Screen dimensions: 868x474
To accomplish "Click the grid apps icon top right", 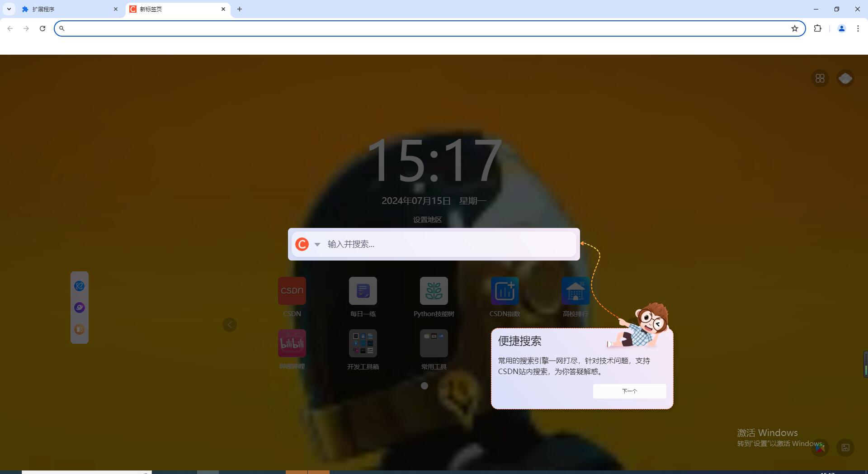I will tap(820, 78).
